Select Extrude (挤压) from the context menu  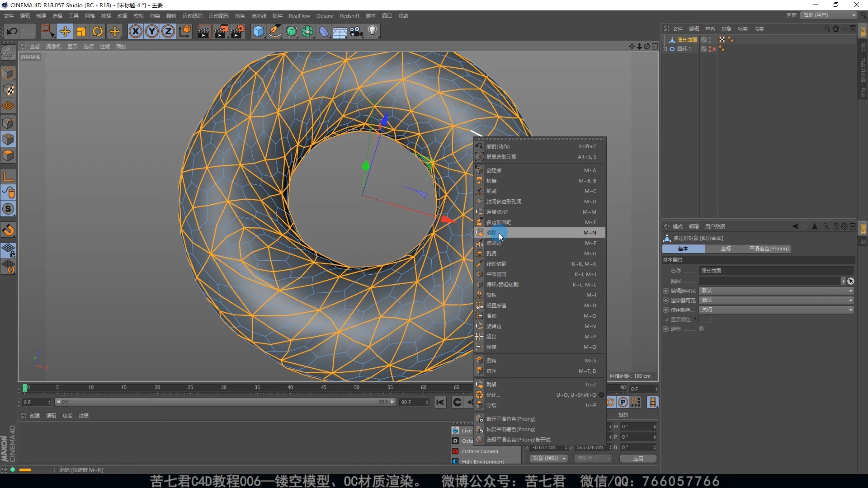point(539,371)
